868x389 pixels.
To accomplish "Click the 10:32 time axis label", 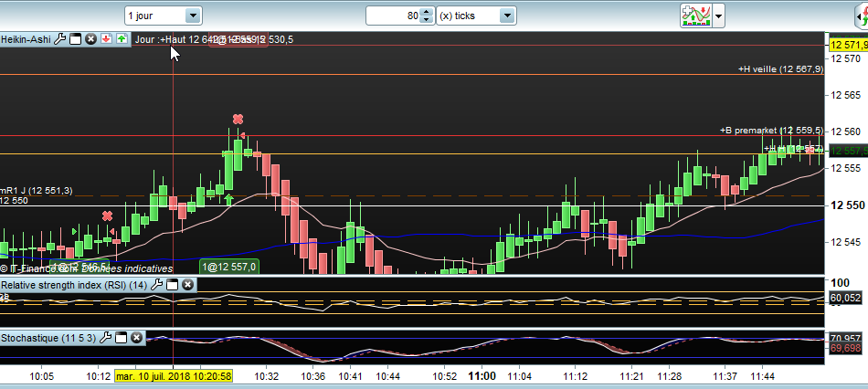I will (x=266, y=376).
